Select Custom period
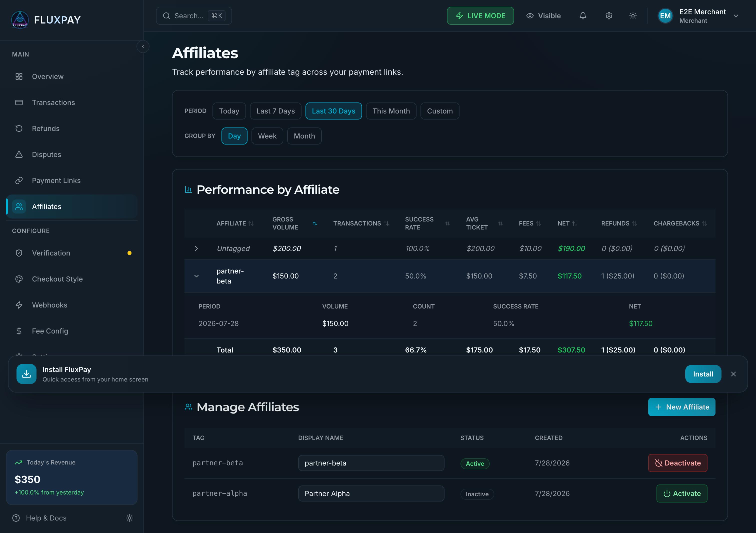The width and height of the screenshot is (756, 533). [439, 111]
